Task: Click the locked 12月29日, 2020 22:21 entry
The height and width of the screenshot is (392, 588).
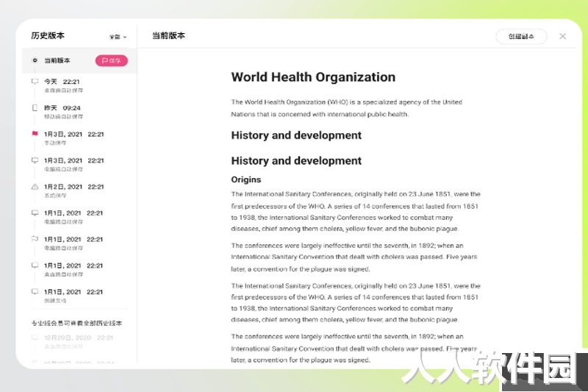Action: (x=79, y=341)
